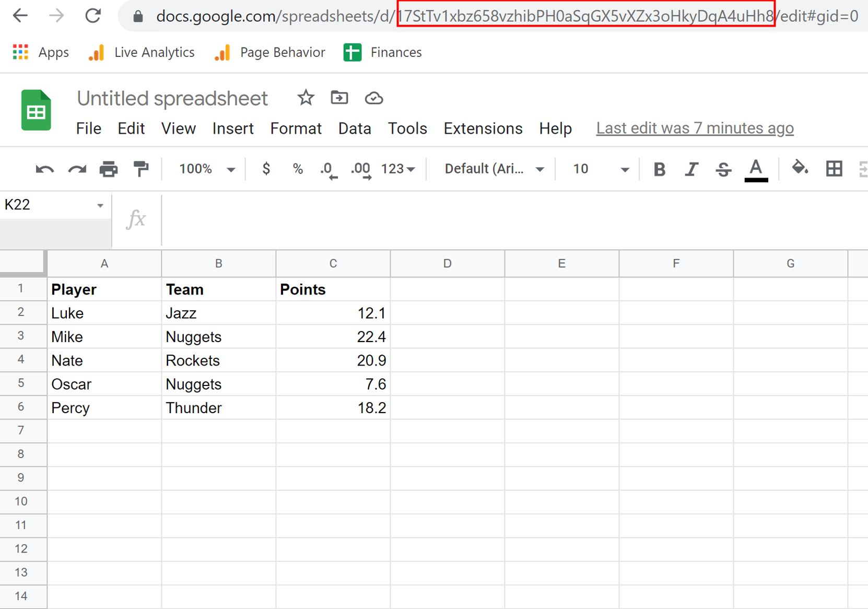The width and height of the screenshot is (868, 609).
Task: Click the Move to folder icon
Action: pos(339,98)
